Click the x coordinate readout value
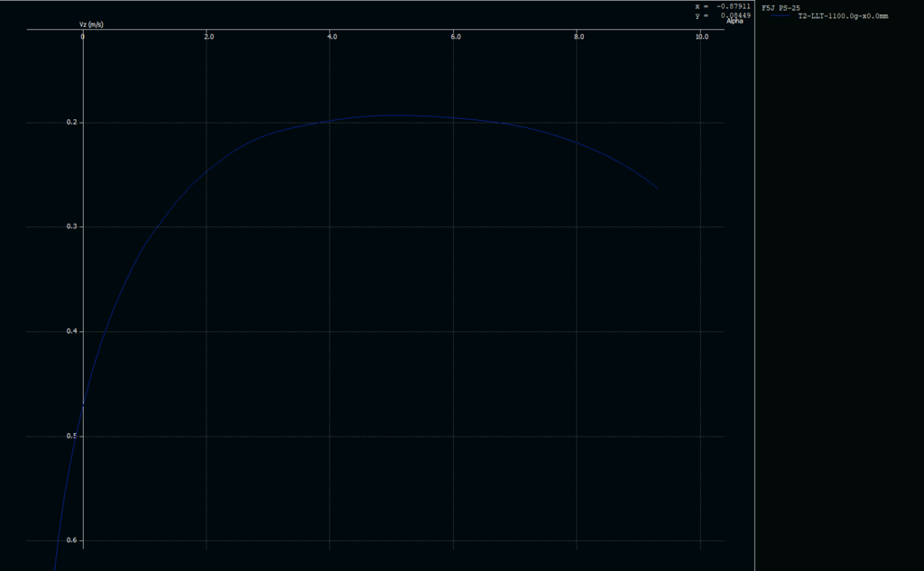This screenshot has width=924, height=571. tap(733, 6)
